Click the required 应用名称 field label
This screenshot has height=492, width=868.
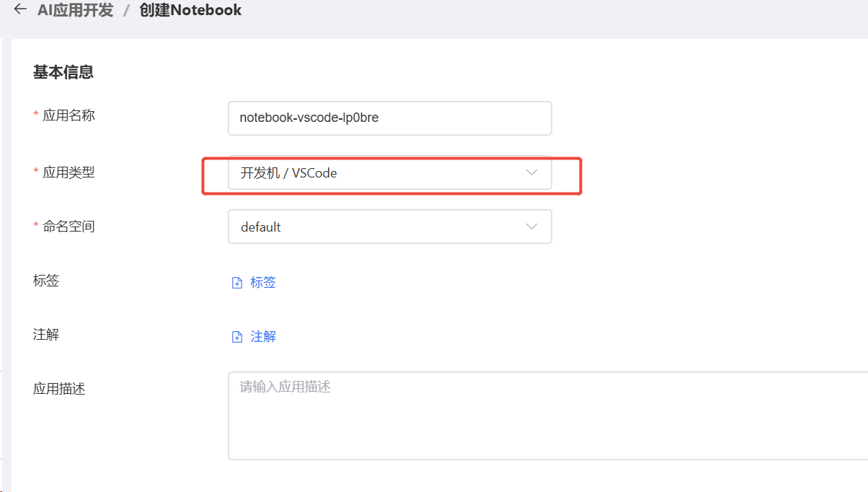68,115
